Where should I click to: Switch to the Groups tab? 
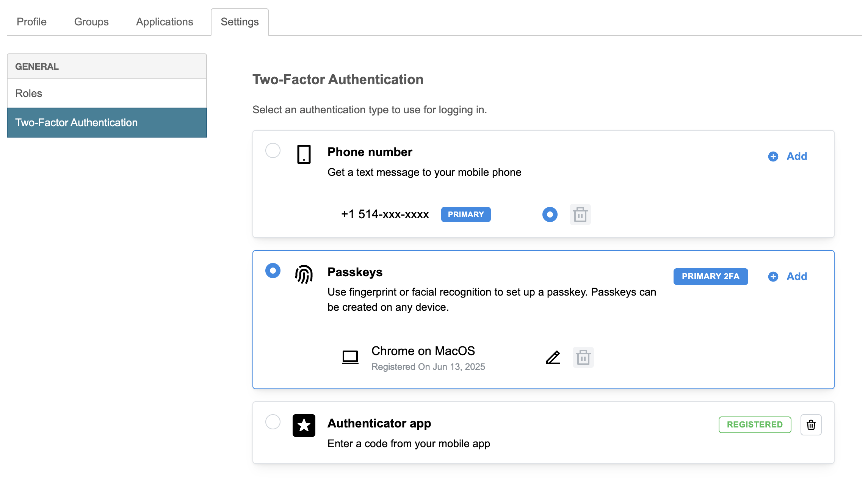[91, 22]
